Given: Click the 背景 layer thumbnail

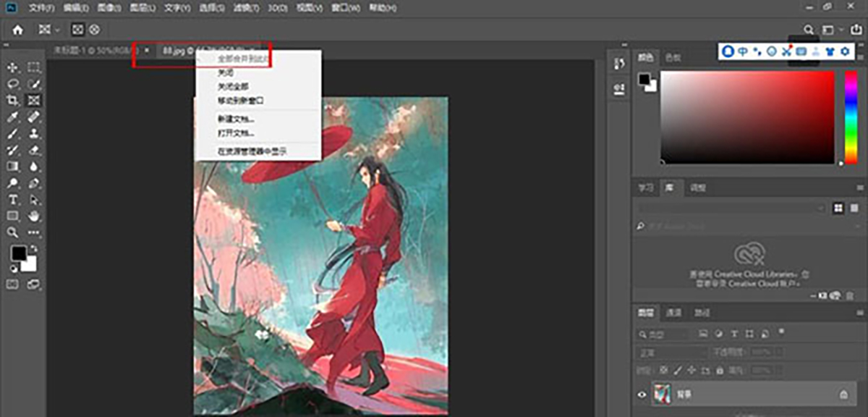Looking at the screenshot, I should [661, 395].
